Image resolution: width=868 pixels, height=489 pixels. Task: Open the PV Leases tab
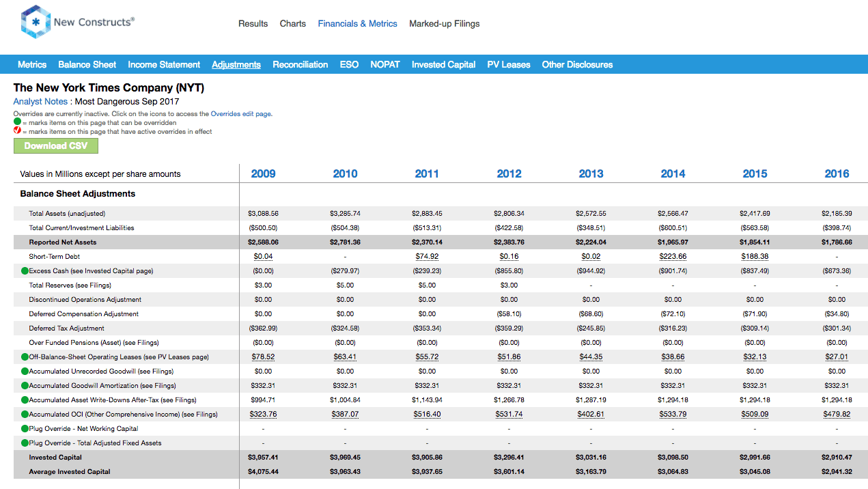[509, 65]
